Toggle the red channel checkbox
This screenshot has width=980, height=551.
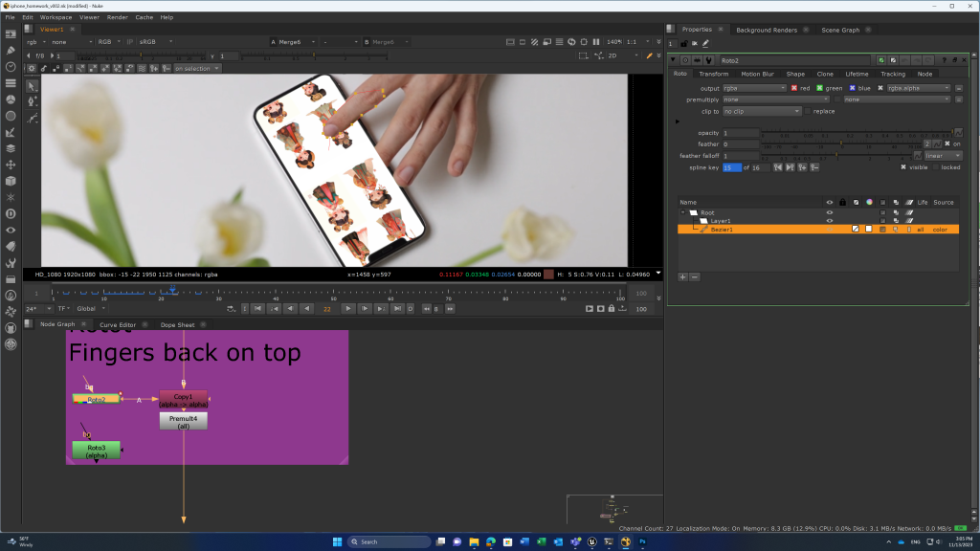click(793, 88)
